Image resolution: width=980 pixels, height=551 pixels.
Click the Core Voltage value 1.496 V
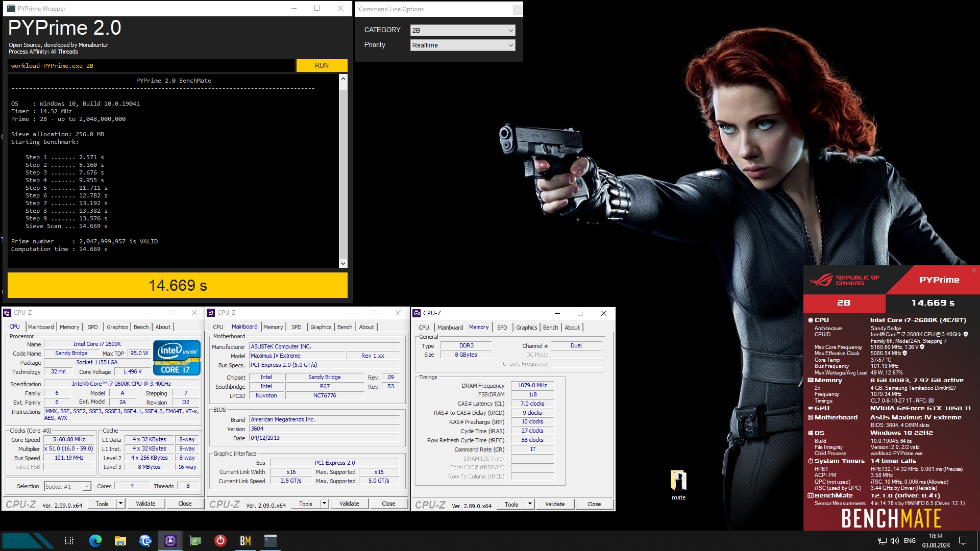point(132,372)
